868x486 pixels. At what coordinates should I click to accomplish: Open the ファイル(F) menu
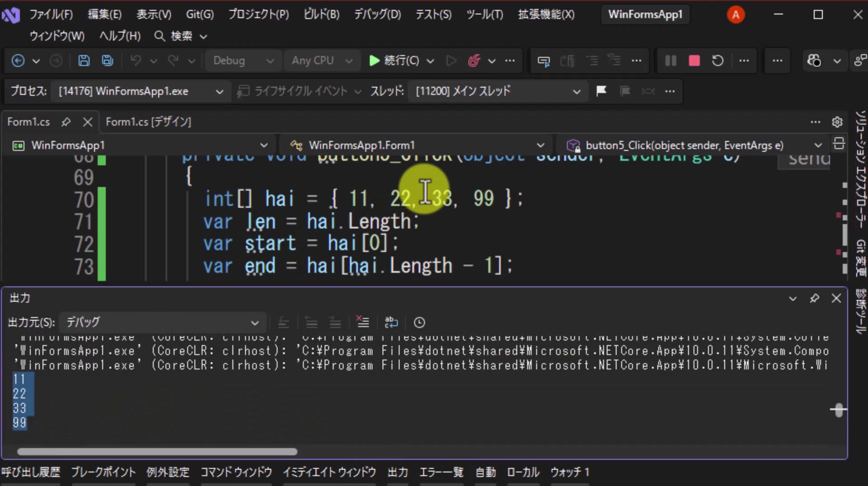click(51, 14)
